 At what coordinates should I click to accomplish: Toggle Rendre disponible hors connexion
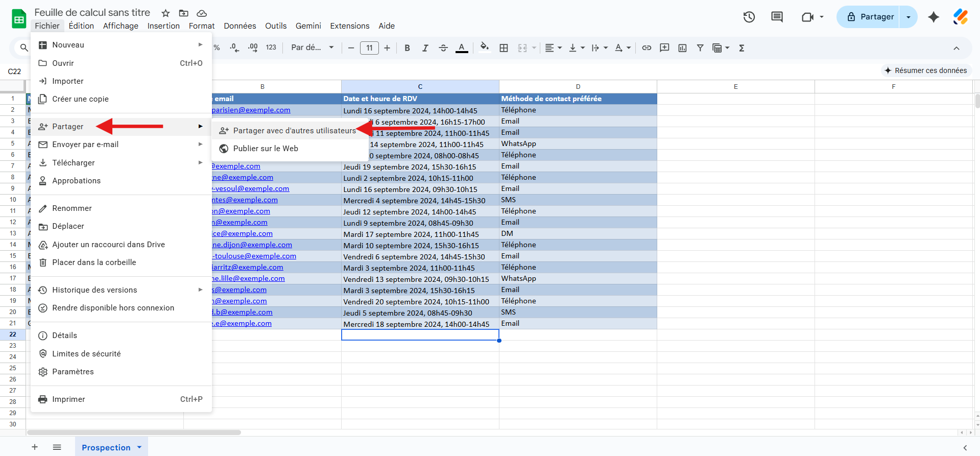pos(121,308)
